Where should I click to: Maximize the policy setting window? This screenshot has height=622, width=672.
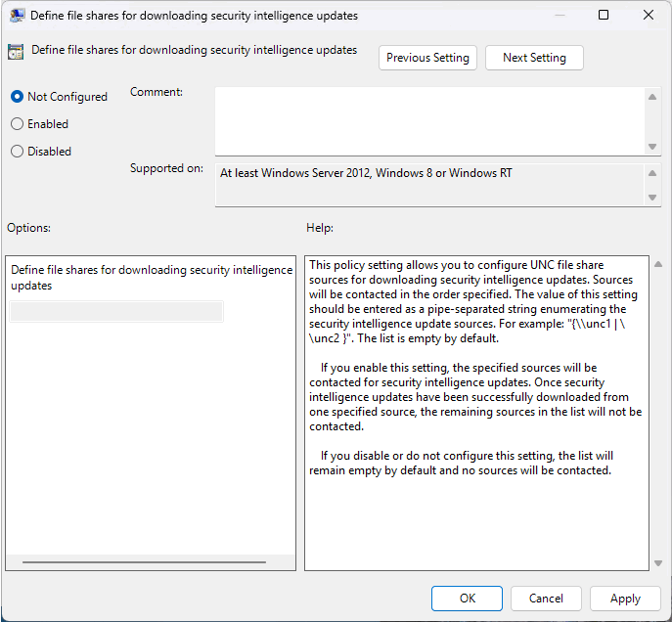pyautogui.click(x=604, y=16)
